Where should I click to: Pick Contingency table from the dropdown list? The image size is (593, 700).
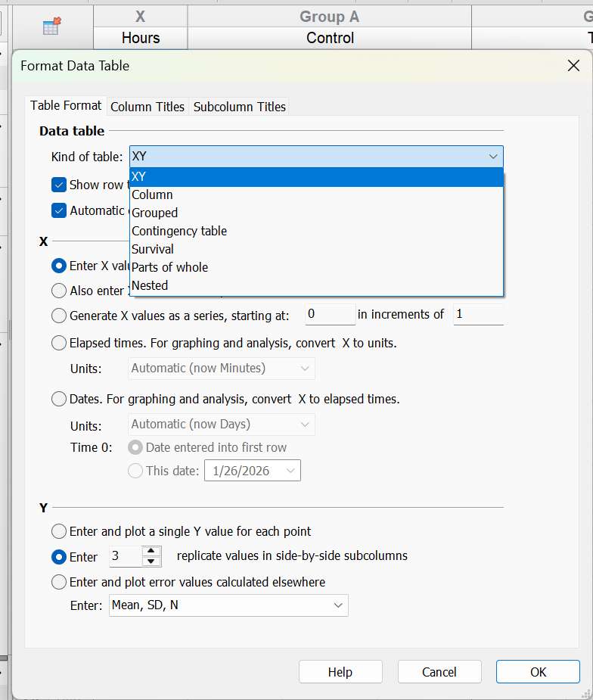click(x=179, y=231)
